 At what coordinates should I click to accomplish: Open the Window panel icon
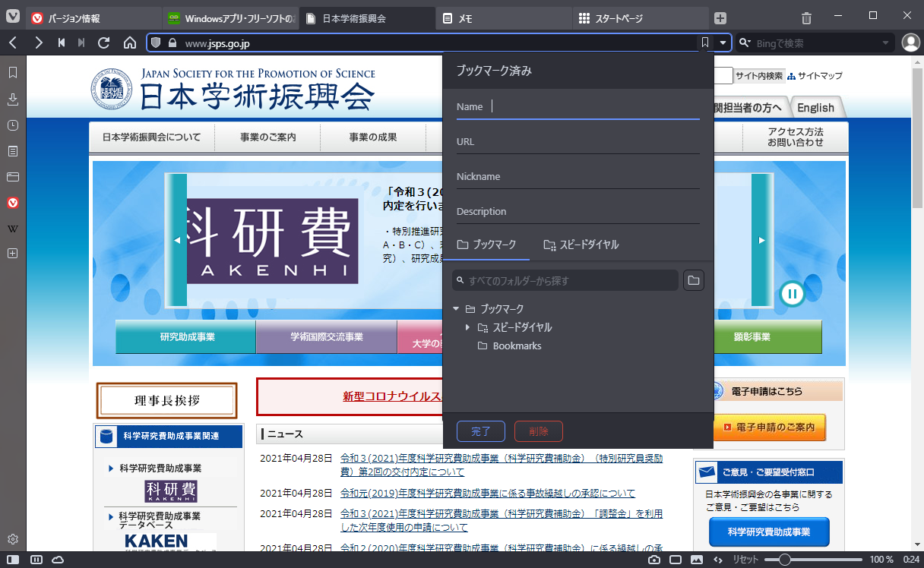(x=12, y=176)
